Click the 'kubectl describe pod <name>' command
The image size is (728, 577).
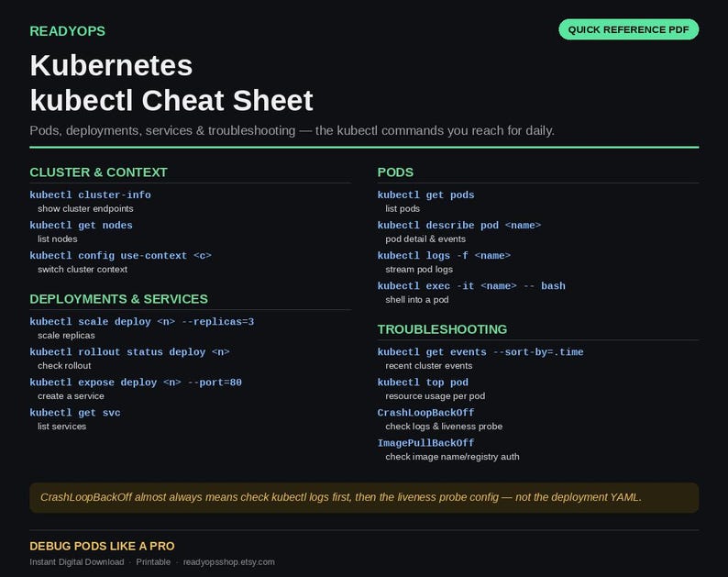click(x=459, y=226)
